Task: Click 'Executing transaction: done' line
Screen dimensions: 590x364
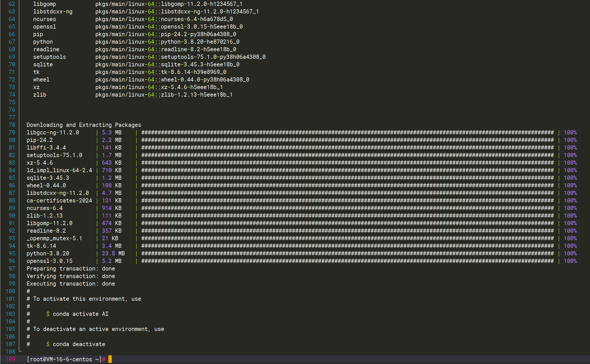Action: pos(71,284)
